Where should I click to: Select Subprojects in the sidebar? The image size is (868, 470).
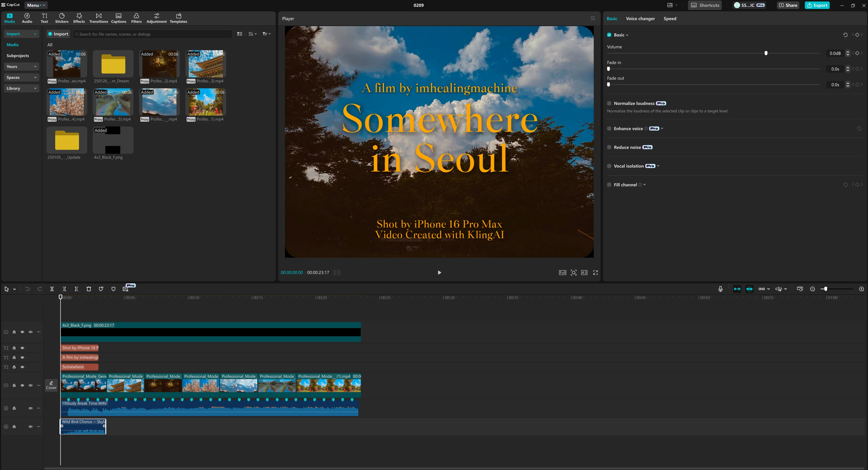pos(18,56)
